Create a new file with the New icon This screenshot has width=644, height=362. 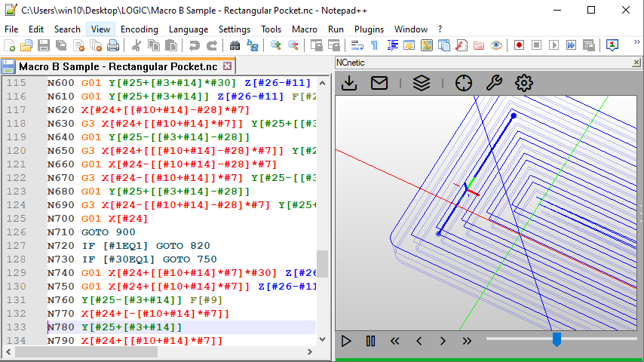click(x=9, y=45)
